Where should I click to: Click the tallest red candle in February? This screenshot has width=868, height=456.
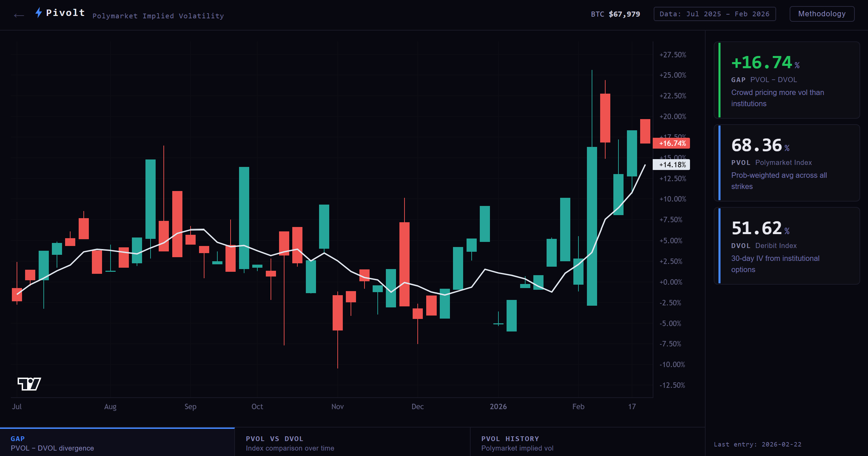pyautogui.click(x=605, y=118)
